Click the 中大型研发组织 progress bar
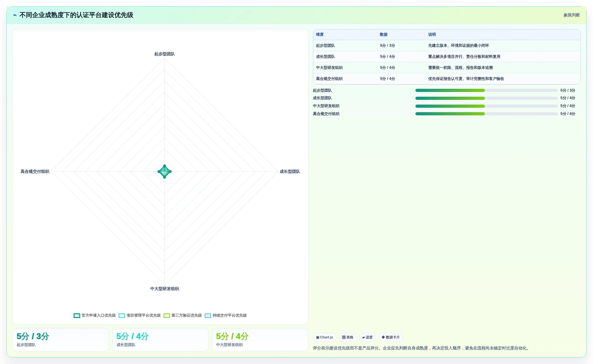593x364 pixels. click(486, 106)
